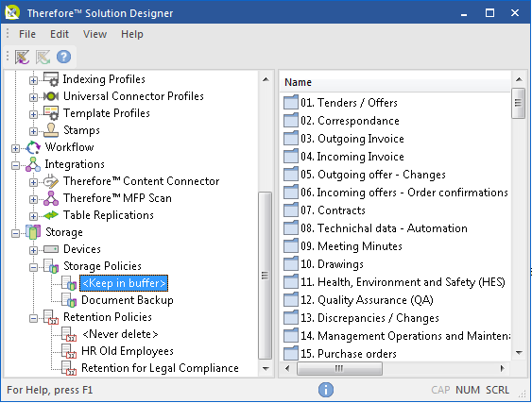The image size is (532, 403).
Task: Select 04. Incoming Invoice in the list
Action: coord(352,157)
